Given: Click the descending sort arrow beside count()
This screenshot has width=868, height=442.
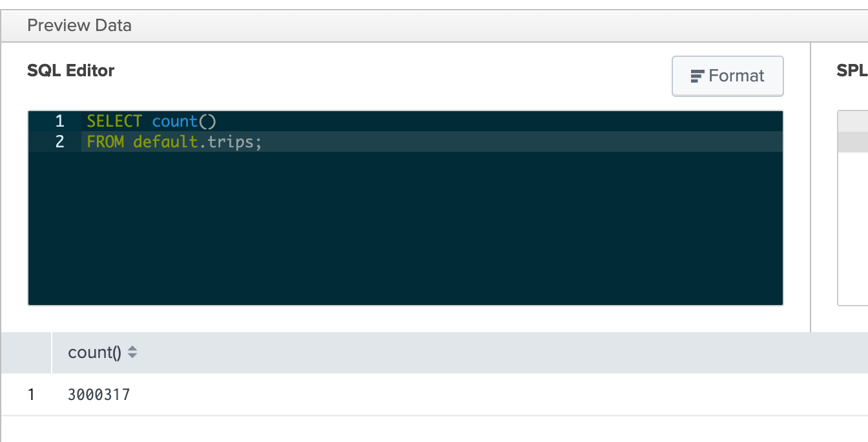Looking at the screenshot, I should pyautogui.click(x=133, y=356).
